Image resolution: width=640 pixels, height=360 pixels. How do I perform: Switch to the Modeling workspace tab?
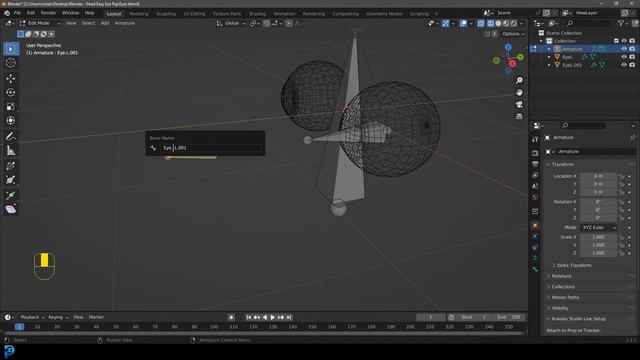(139, 14)
